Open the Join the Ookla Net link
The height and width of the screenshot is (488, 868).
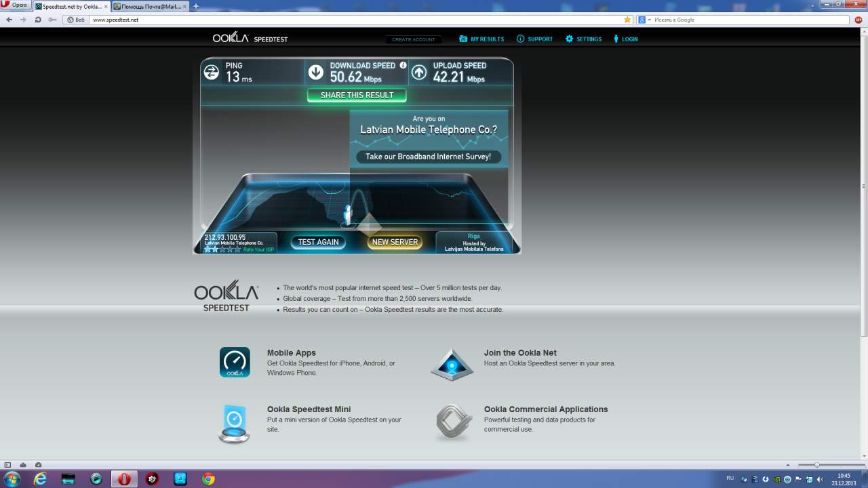coord(520,353)
